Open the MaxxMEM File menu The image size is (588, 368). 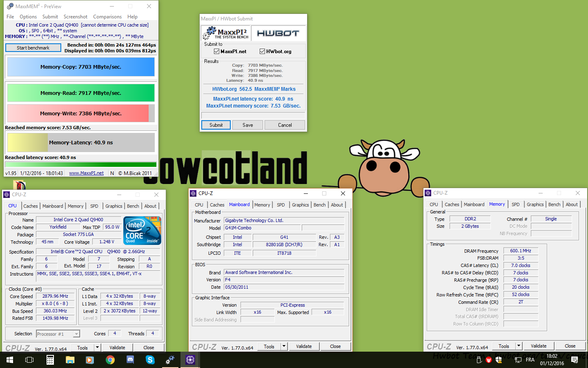click(x=10, y=17)
